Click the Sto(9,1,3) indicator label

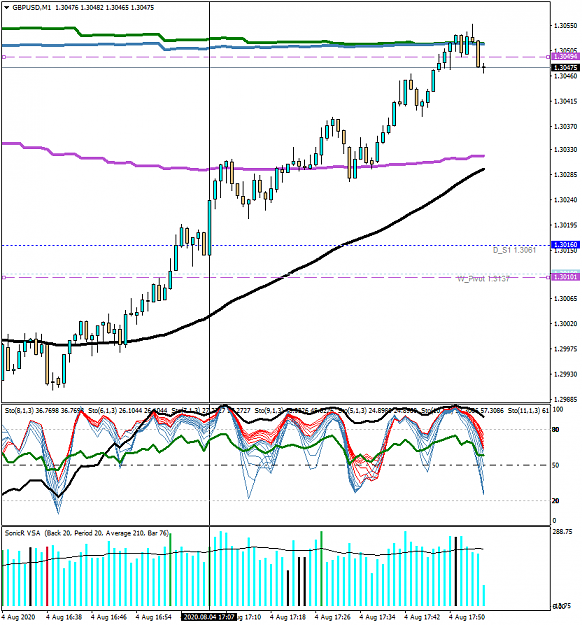click(270, 410)
